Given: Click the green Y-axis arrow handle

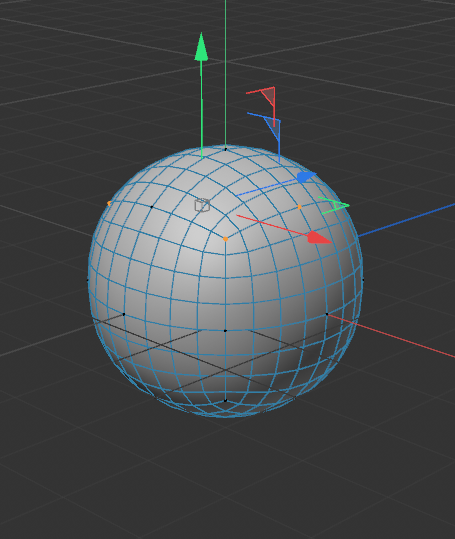Looking at the screenshot, I should click(201, 47).
